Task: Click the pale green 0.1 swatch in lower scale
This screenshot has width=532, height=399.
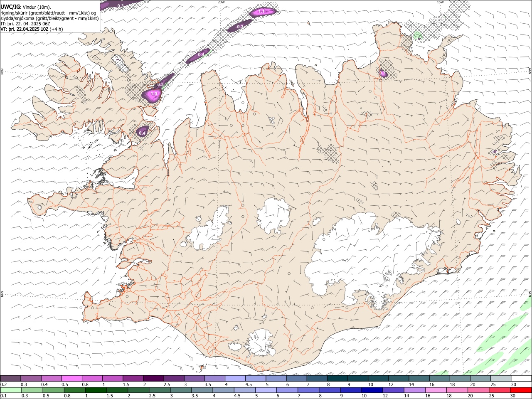Action: (11, 390)
